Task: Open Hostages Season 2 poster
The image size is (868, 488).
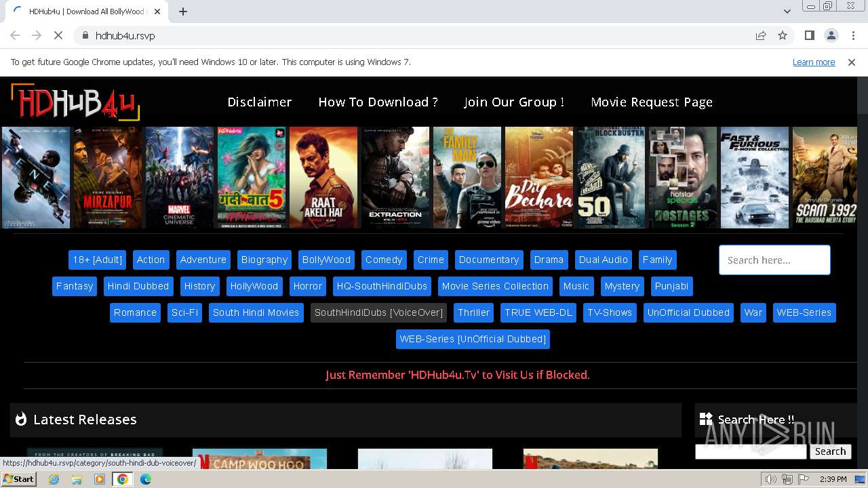Action: 683,178
